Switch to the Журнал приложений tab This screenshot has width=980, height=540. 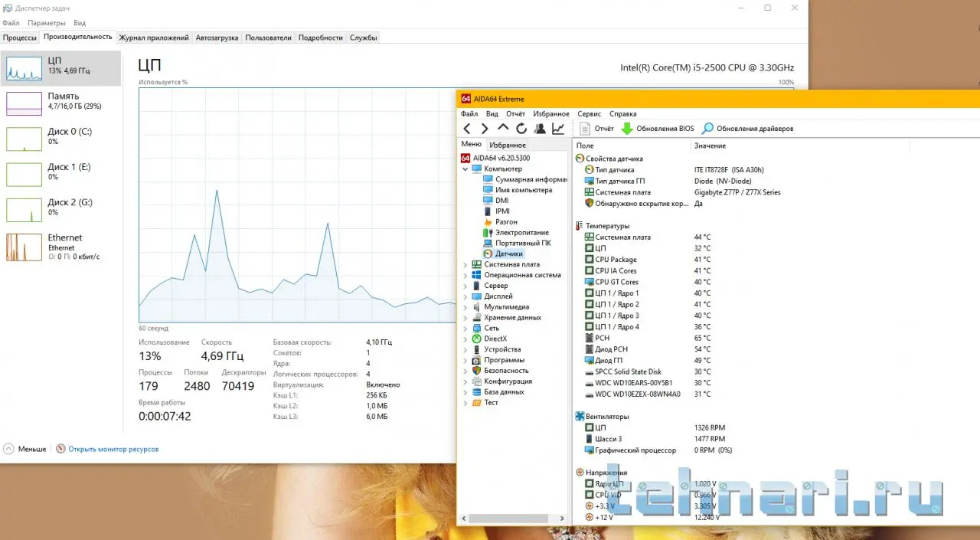(154, 38)
